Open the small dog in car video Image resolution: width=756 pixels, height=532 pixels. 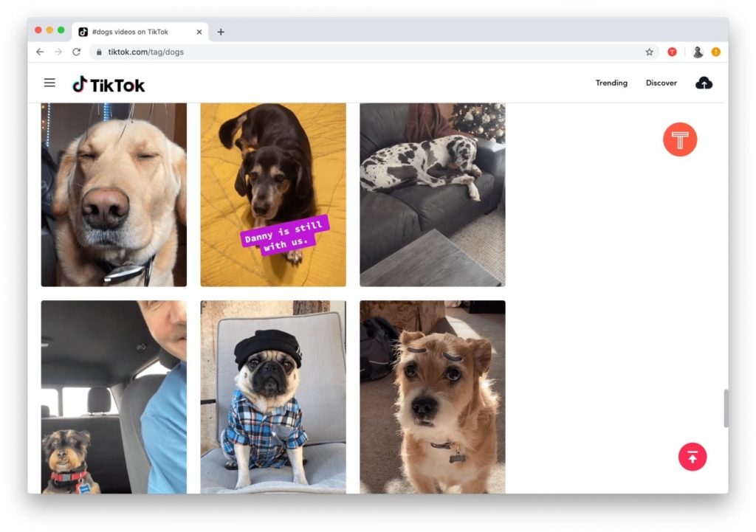[114, 397]
